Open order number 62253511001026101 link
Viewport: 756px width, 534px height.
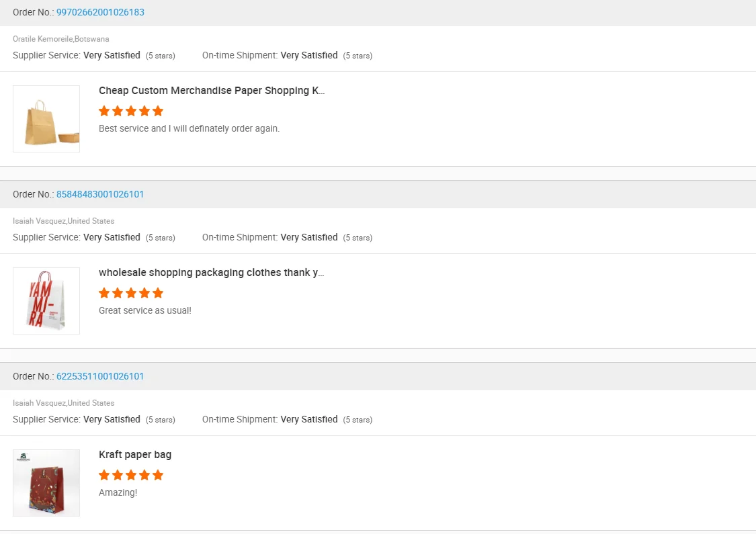[x=100, y=376]
